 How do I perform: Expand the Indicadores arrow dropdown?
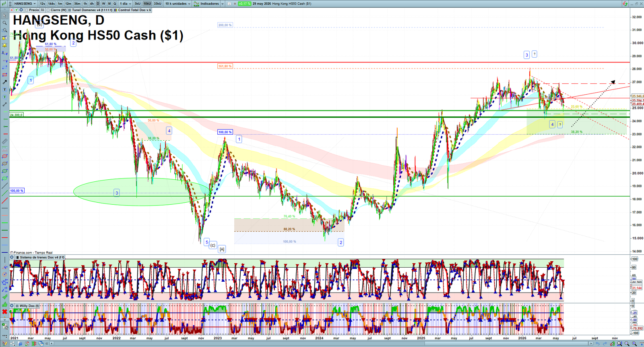point(223,4)
